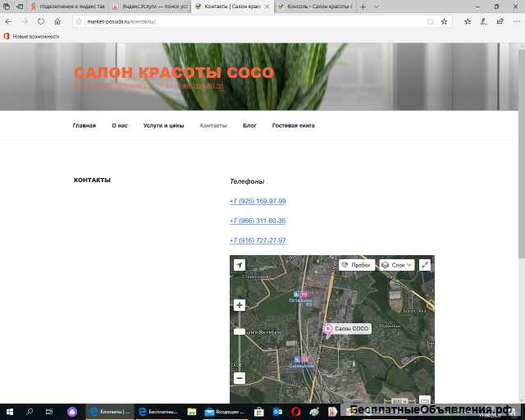The width and height of the screenshot is (525, 420).
Task: Expand tab preview chevron
Action: click(377, 7)
